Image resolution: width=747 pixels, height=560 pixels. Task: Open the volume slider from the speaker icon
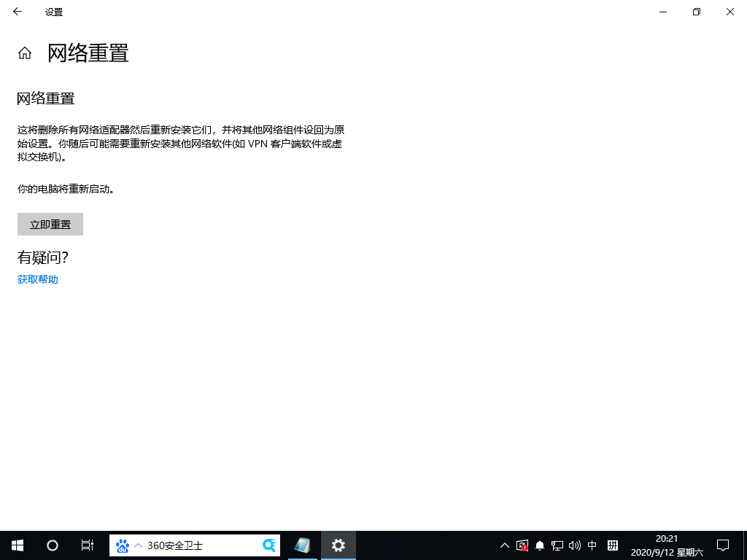tap(574, 545)
